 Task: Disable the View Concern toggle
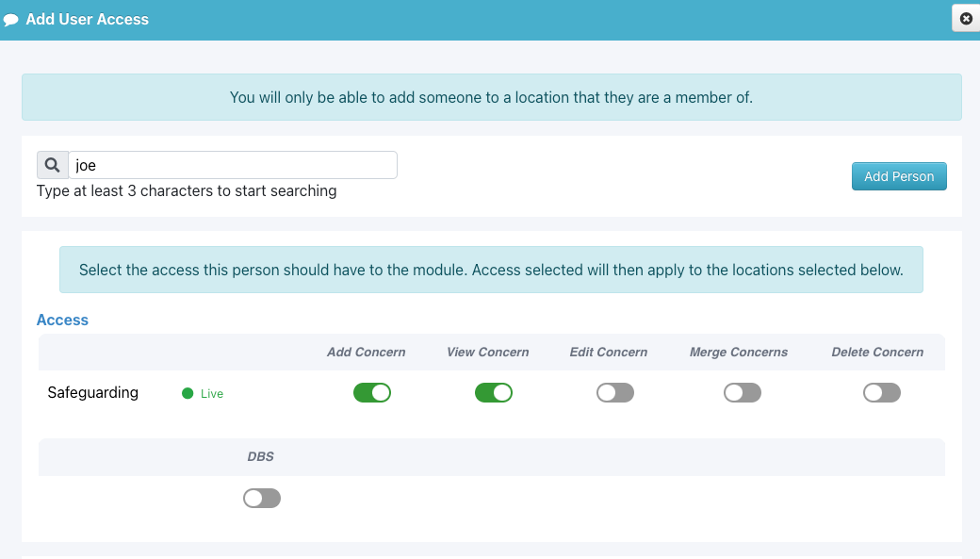(494, 393)
